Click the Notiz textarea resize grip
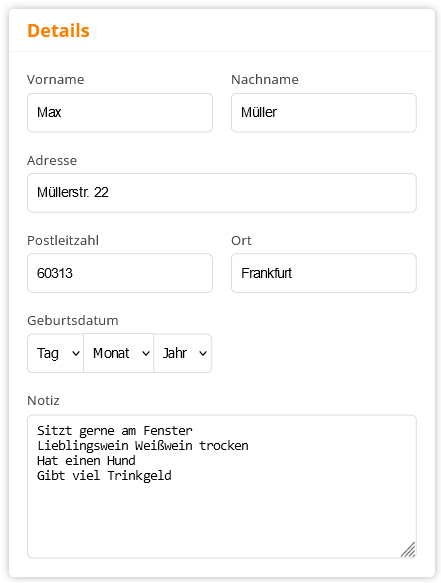 (408, 550)
